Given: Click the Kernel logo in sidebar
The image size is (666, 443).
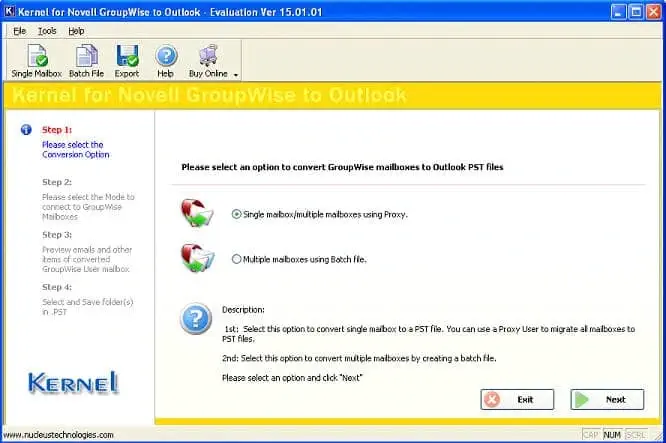Looking at the screenshot, I should click(x=73, y=383).
